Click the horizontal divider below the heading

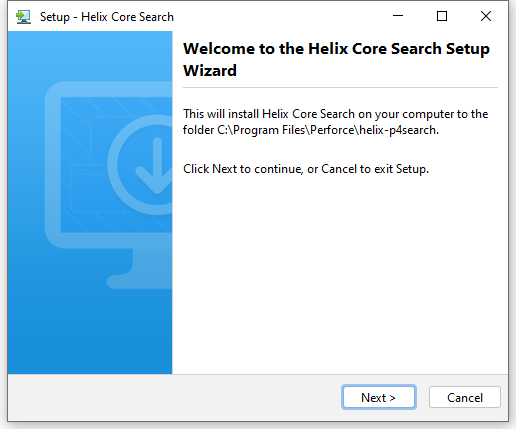pyautogui.click(x=340, y=88)
